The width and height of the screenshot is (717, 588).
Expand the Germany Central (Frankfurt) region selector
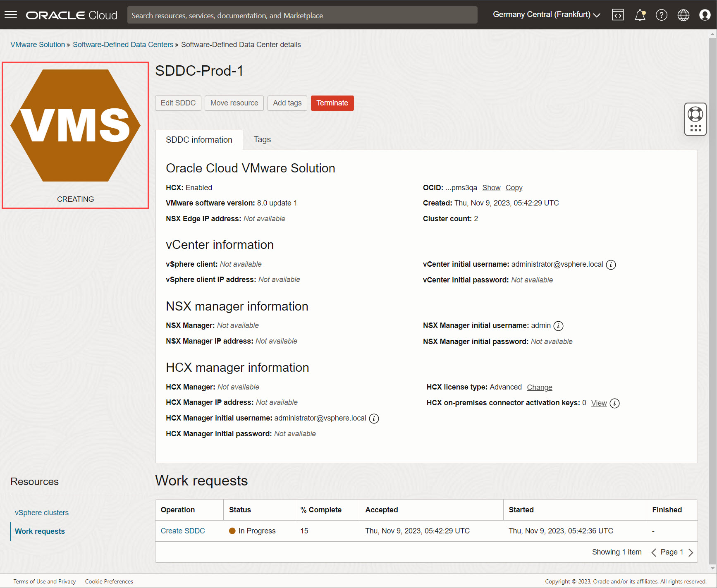point(546,14)
